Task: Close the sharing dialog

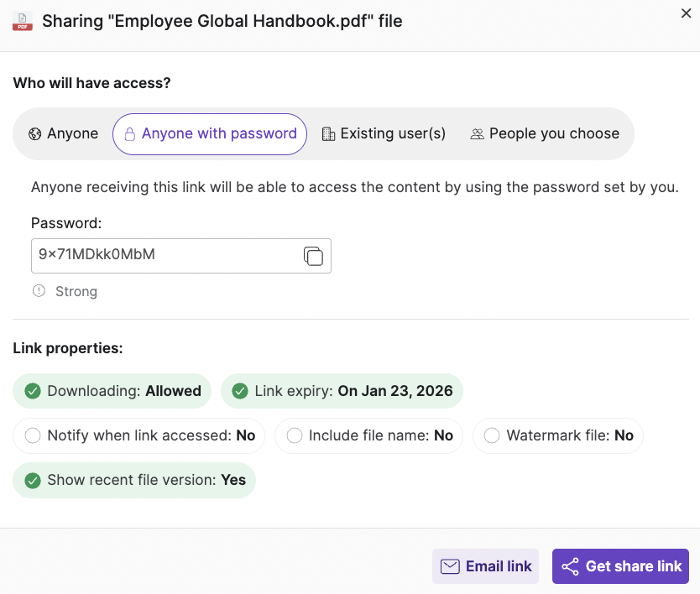Action: coord(686,13)
